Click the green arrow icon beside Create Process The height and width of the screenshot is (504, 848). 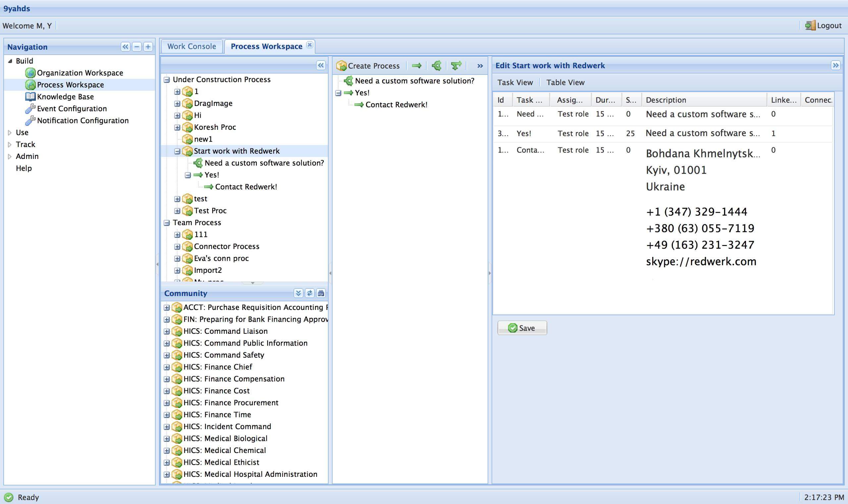click(416, 66)
